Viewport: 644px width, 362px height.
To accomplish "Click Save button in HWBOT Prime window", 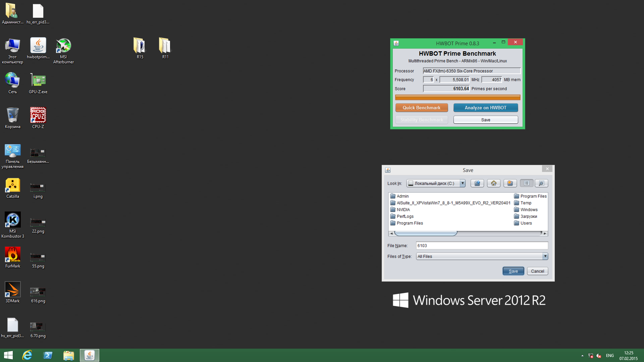I will pyautogui.click(x=486, y=120).
